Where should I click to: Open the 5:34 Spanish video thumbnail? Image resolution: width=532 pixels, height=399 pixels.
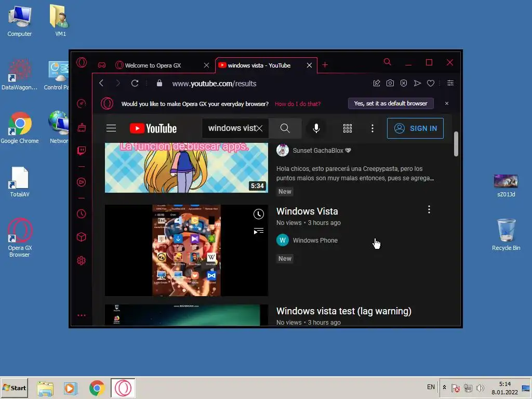(x=187, y=168)
